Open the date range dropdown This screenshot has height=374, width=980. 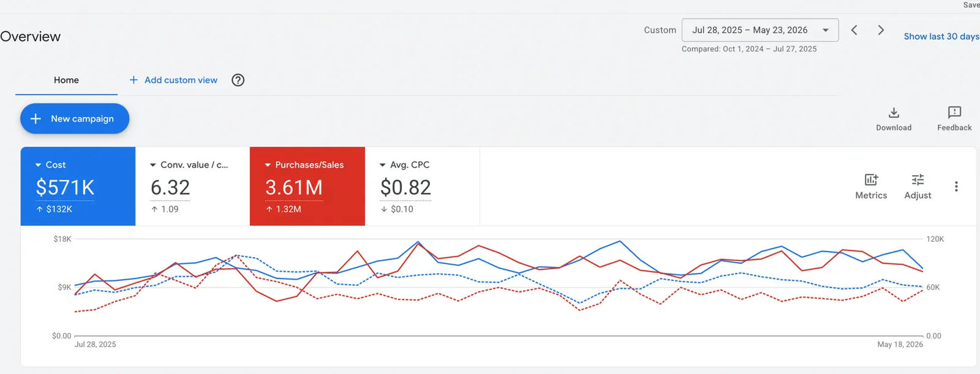[760, 30]
